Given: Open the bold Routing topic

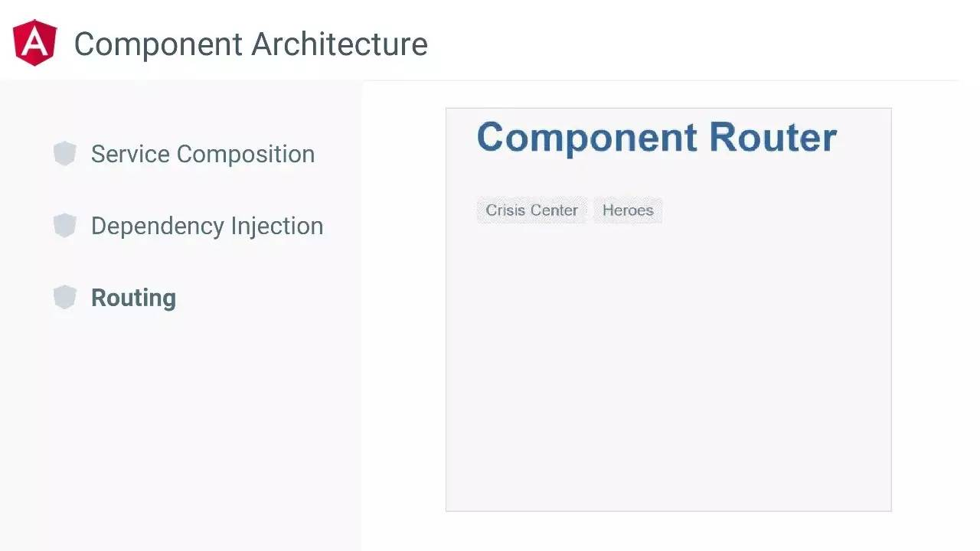Looking at the screenshot, I should pyautogui.click(x=133, y=298).
